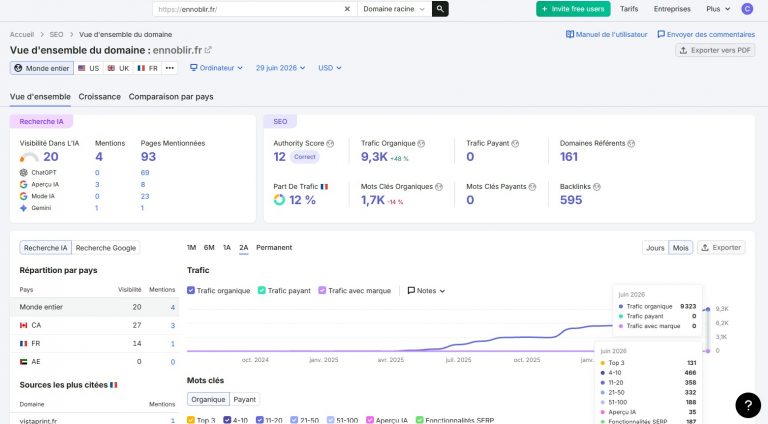The height and width of the screenshot is (424, 768).
Task: Click the magnifier search button
Action: click(440, 9)
